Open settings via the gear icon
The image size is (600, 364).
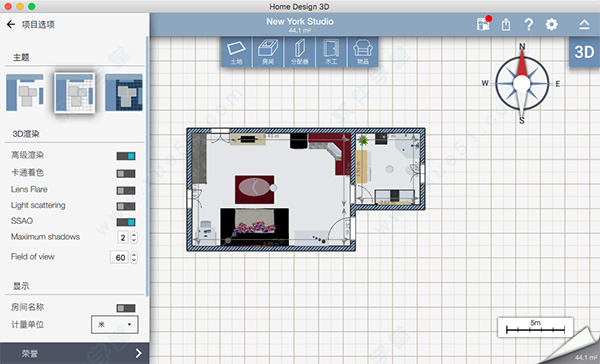pos(551,24)
